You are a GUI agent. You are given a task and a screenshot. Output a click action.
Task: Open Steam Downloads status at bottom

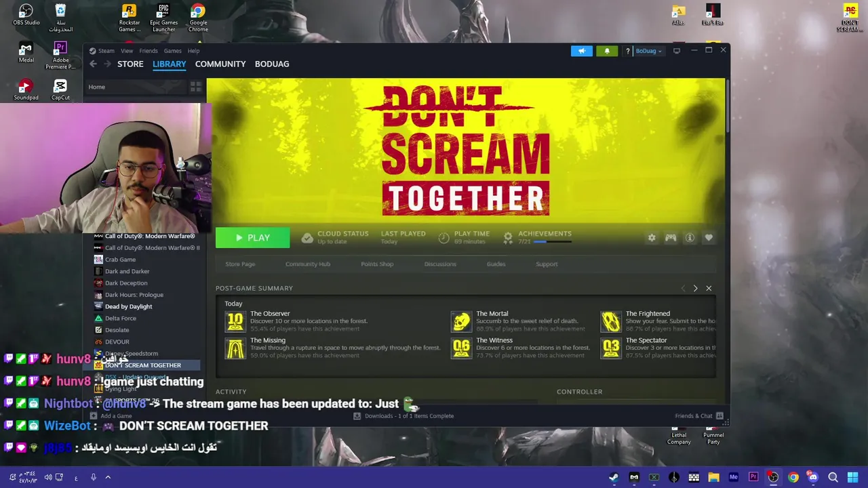pyautogui.click(x=403, y=416)
